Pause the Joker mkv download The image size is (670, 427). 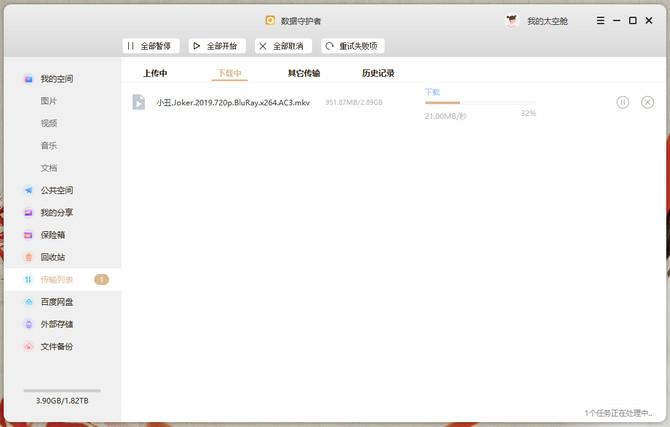tap(623, 102)
